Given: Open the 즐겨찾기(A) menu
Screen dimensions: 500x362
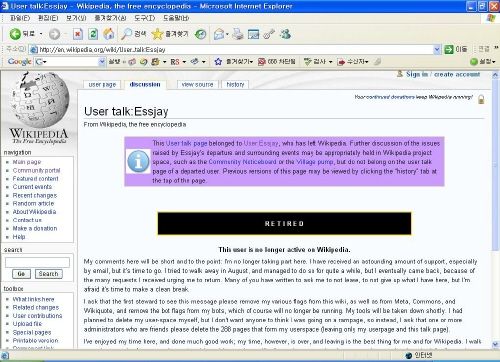Looking at the screenshot, I should tap(110, 18).
